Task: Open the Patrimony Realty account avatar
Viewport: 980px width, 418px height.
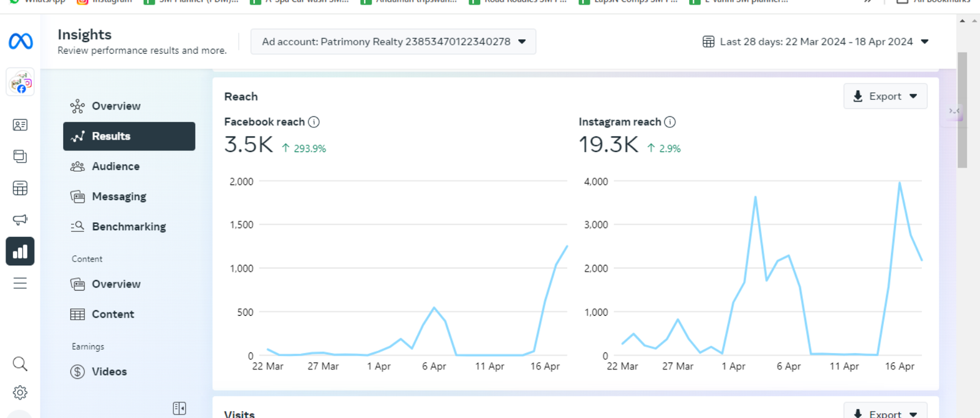Action: tap(20, 82)
